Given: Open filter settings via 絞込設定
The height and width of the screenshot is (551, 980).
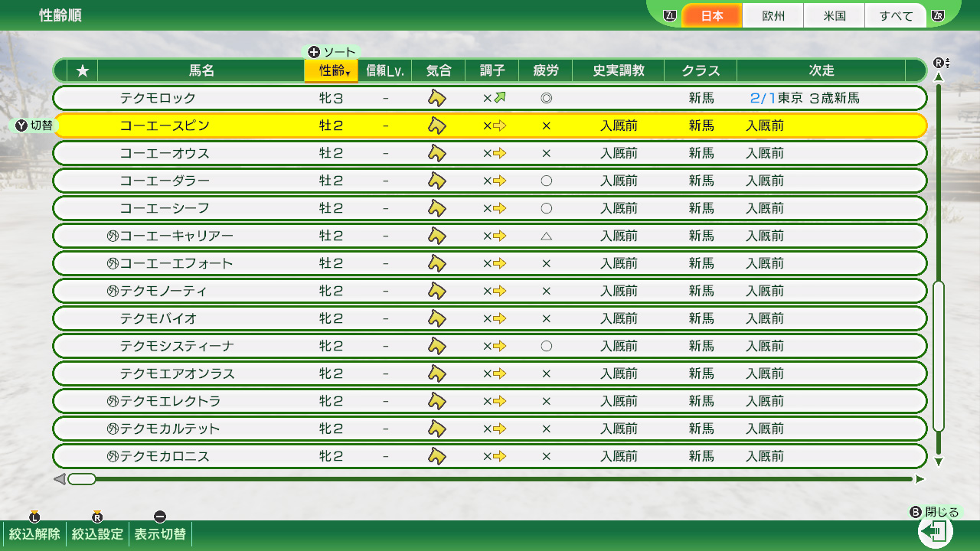Looking at the screenshot, I should [x=97, y=533].
